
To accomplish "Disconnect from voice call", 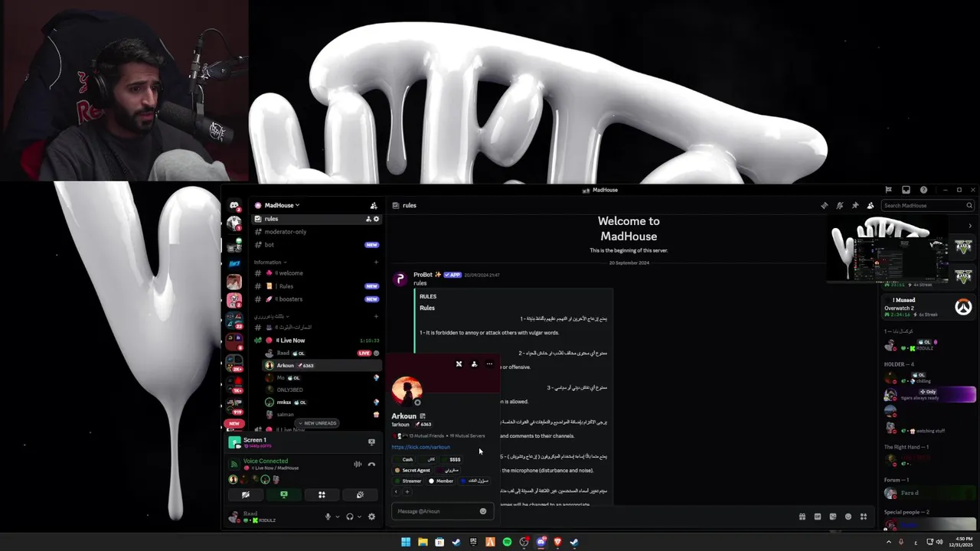I will click(371, 464).
